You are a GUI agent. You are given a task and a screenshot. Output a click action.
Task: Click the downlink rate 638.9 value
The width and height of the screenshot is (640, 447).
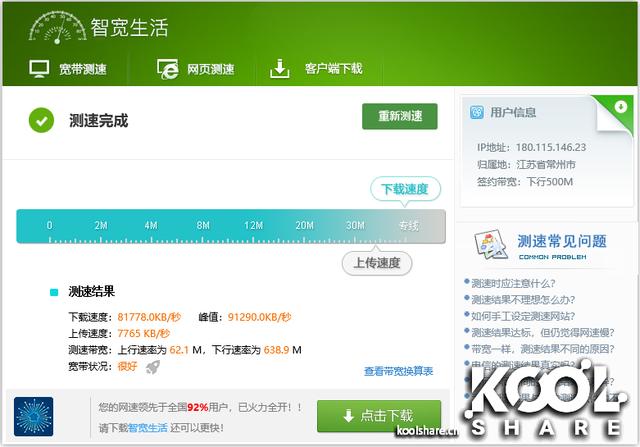click(x=276, y=350)
